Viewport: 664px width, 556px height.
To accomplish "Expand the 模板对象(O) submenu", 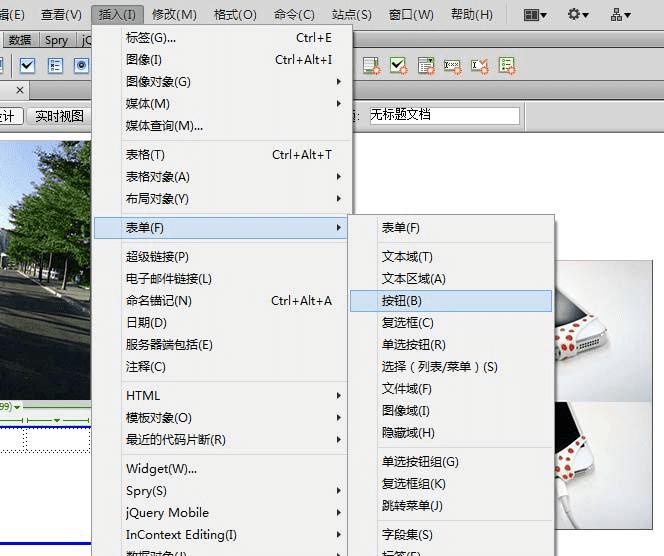I will point(338,418).
